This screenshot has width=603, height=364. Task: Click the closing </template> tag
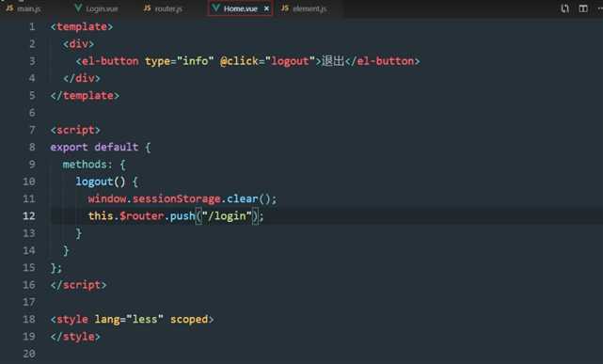(85, 96)
